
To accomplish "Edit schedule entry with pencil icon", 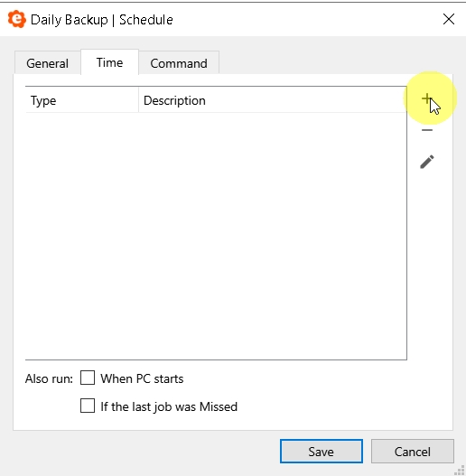I will click(427, 162).
